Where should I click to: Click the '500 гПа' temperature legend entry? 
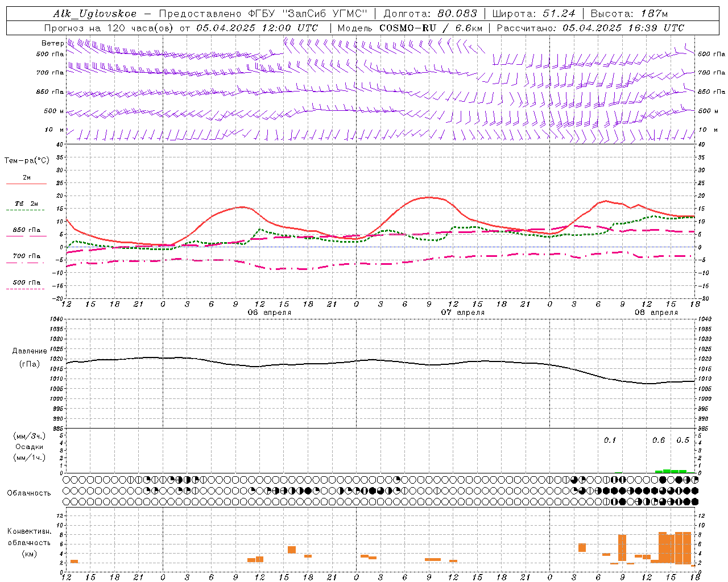click(26, 282)
